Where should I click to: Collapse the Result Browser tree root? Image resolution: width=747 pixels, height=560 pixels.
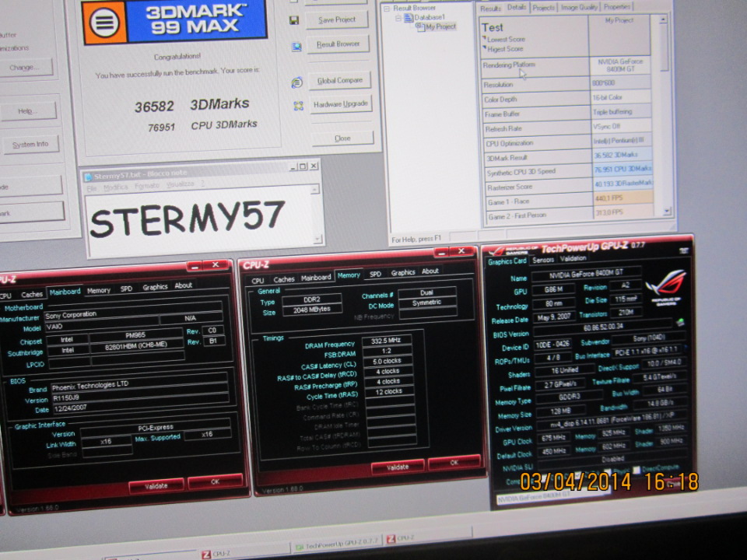coord(387,9)
